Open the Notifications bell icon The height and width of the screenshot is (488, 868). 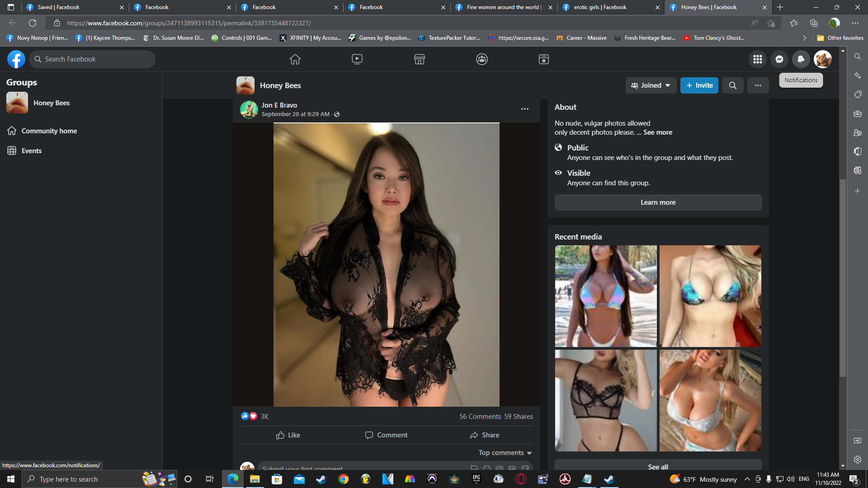pos(801,59)
